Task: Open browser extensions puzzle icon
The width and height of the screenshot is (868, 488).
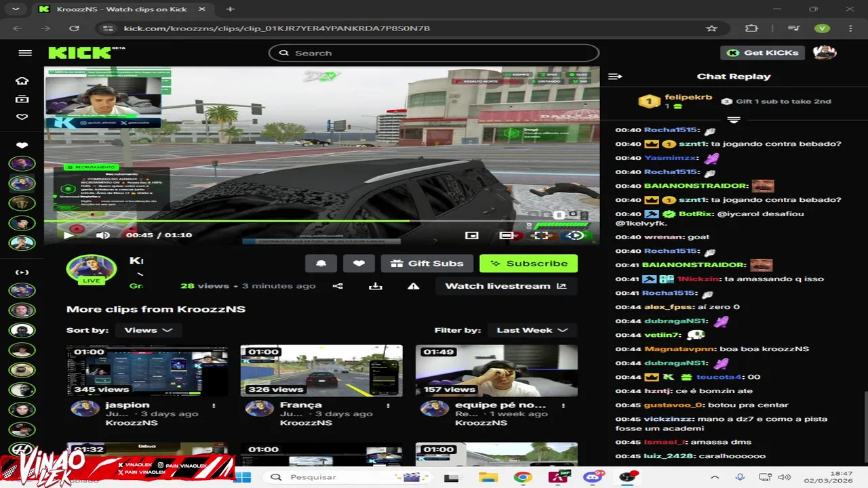Action: click(751, 28)
